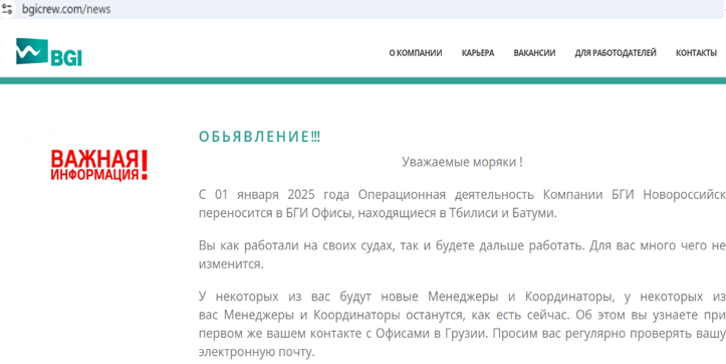Open the ОБЬЯВЛЕНИЕ!!! headline
This screenshot has width=726, height=364.
click(259, 137)
